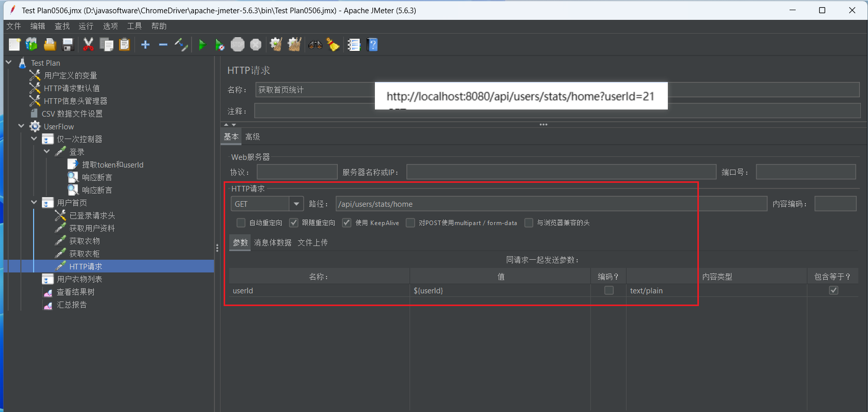Select 提取token和userId post-processor node
This screenshot has height=412, width=868.
[113, 164]
